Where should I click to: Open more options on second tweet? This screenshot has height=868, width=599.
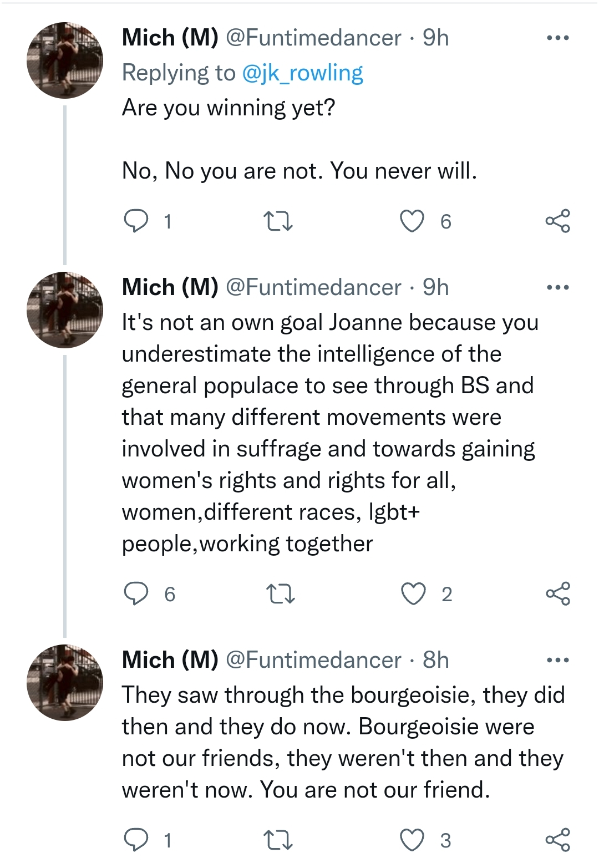pyautogui.click(x=558, y=287)
